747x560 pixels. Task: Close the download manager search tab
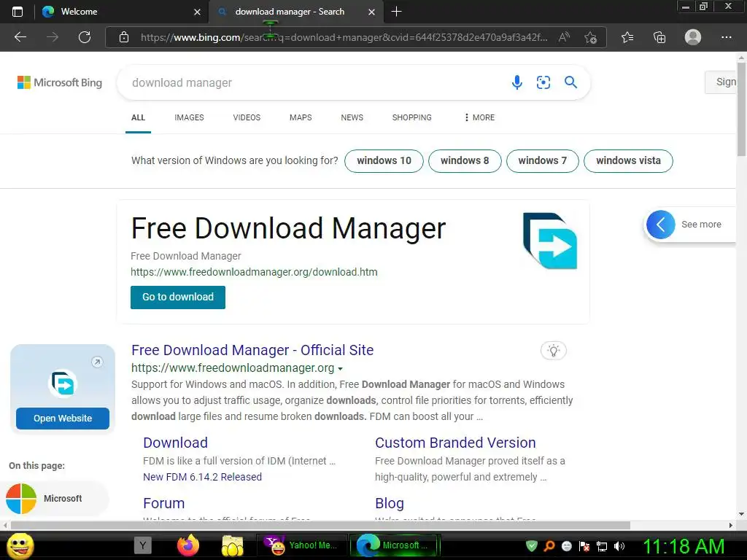(x=371, y=12)
